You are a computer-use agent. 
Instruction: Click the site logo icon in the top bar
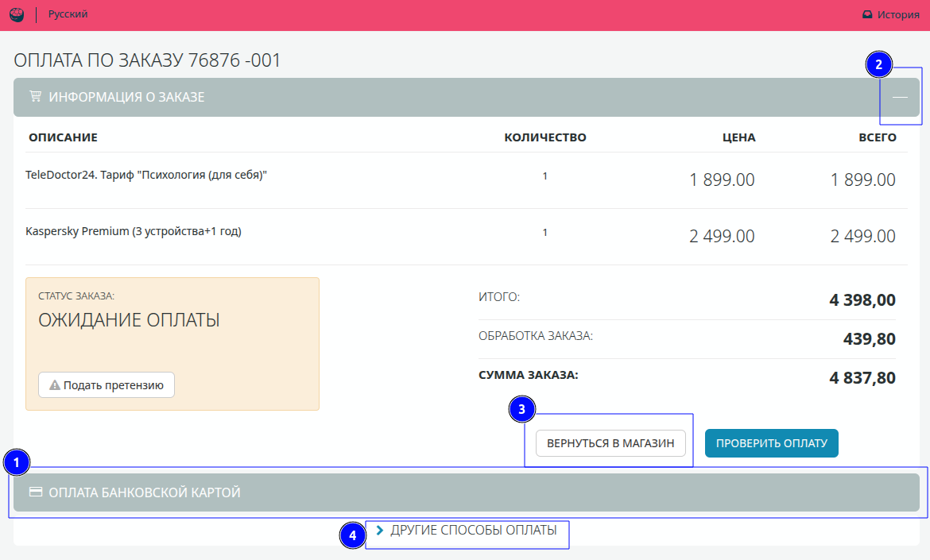tap(17, 15)
